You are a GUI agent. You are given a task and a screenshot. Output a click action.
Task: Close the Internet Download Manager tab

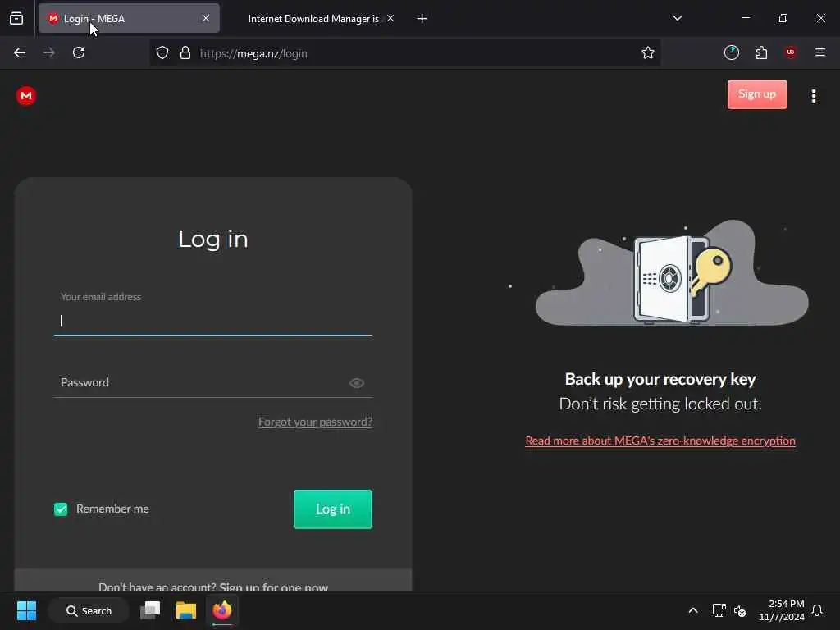pos(390,18)
